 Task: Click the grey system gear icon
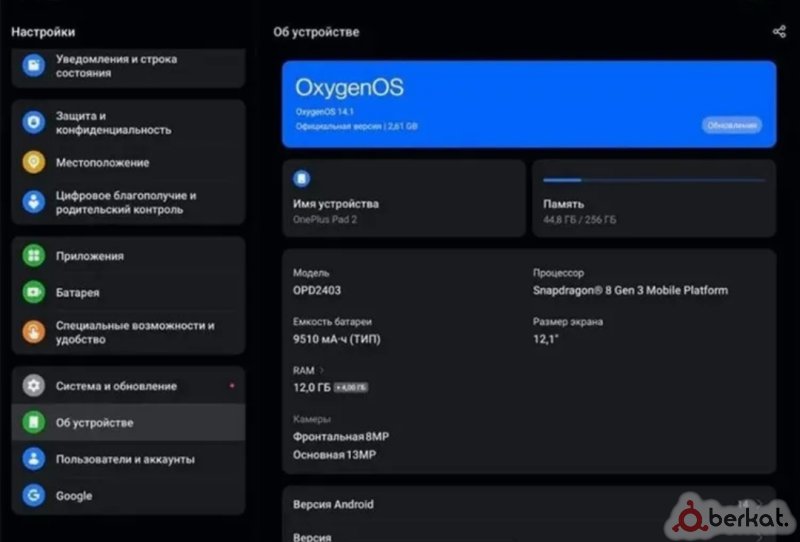(x=34, y=386)
